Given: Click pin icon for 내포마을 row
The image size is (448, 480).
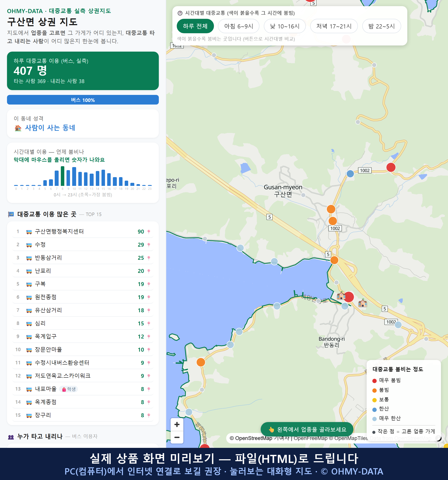Looking at the screenshot, I should coord(149,389).
